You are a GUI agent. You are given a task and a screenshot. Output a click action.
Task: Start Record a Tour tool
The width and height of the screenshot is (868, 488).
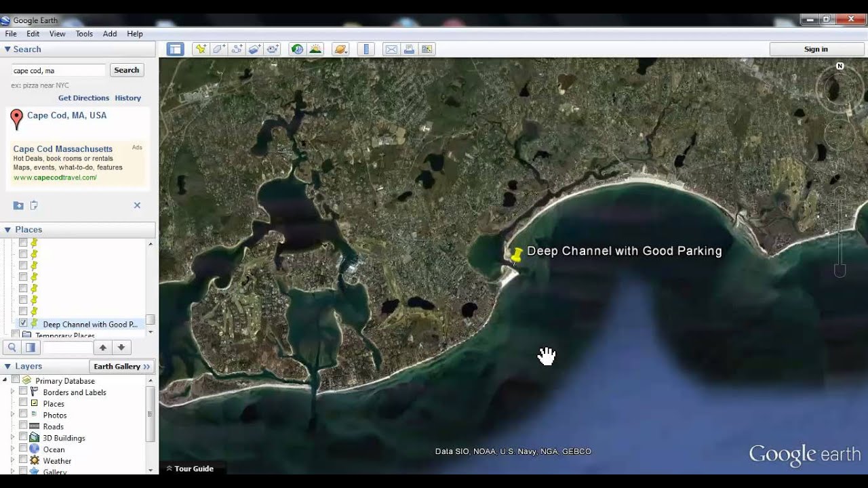273,49
